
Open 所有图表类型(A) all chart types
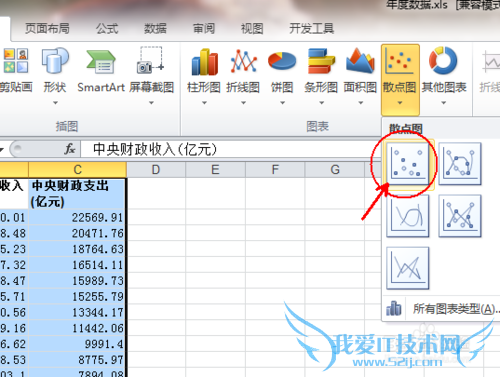click(x=442, y=309)
